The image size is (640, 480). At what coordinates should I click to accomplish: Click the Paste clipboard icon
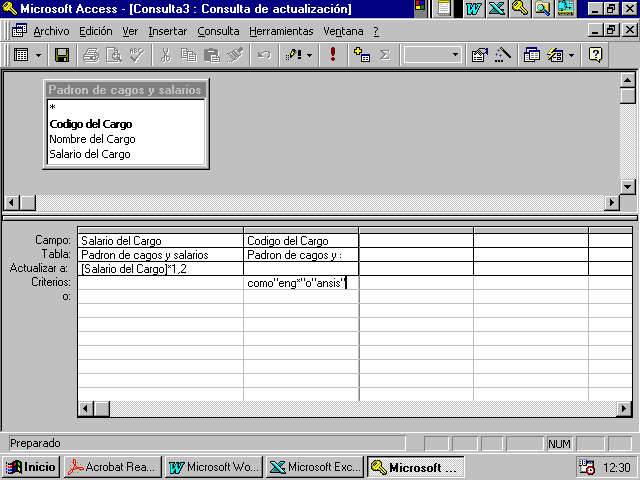coord(212,55)
